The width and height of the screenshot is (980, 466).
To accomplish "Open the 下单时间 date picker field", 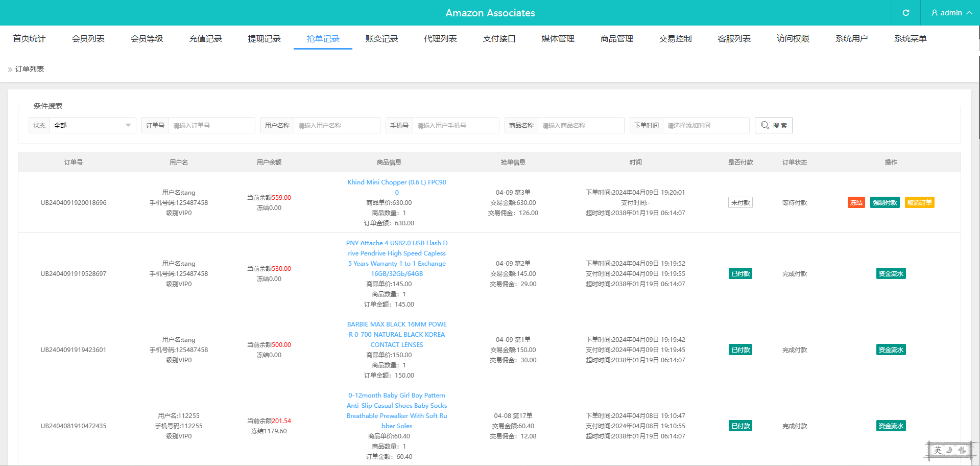I will (705, 125).
